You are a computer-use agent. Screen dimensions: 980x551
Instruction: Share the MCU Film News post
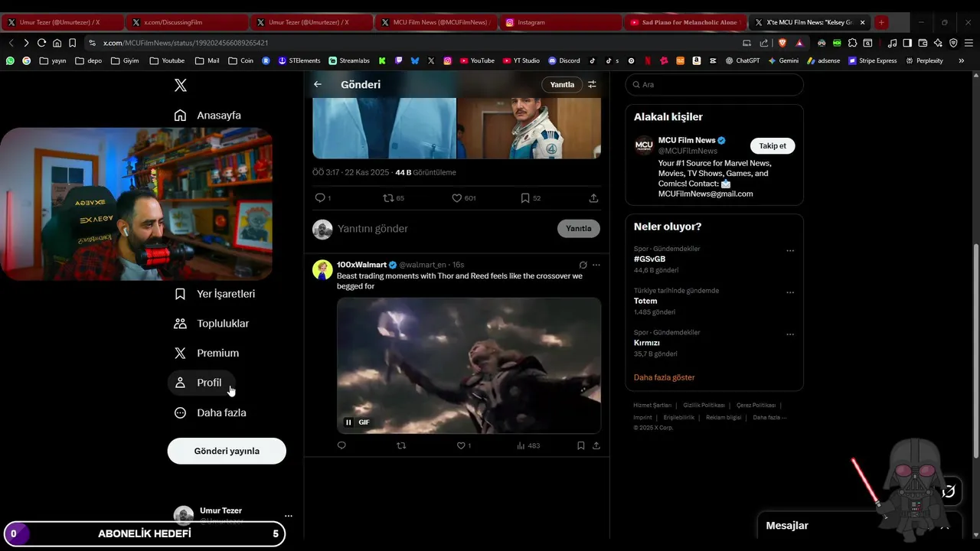[x=593, y=198]
